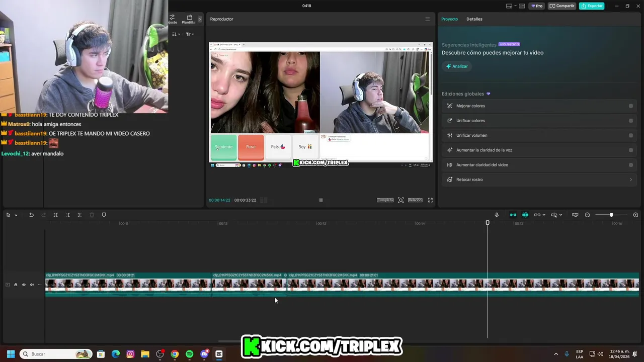Delete left of playhead split tool
This screenshot has width=644, height=362.
68,215
